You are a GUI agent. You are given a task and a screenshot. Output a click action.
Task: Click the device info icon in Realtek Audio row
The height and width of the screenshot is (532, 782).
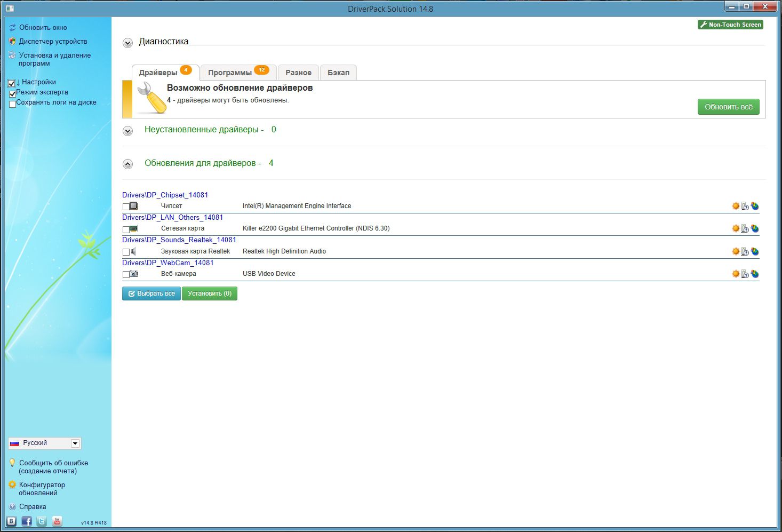point(745,251)
